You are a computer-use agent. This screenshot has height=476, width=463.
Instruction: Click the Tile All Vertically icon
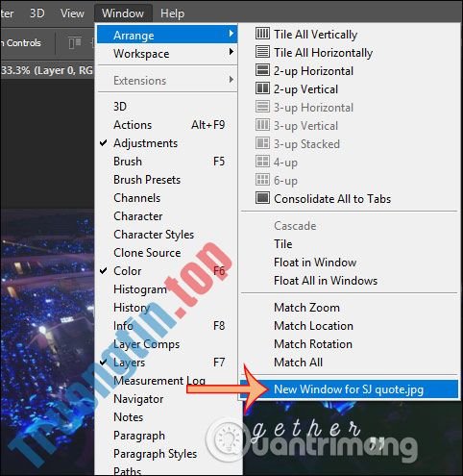[262, 34]
